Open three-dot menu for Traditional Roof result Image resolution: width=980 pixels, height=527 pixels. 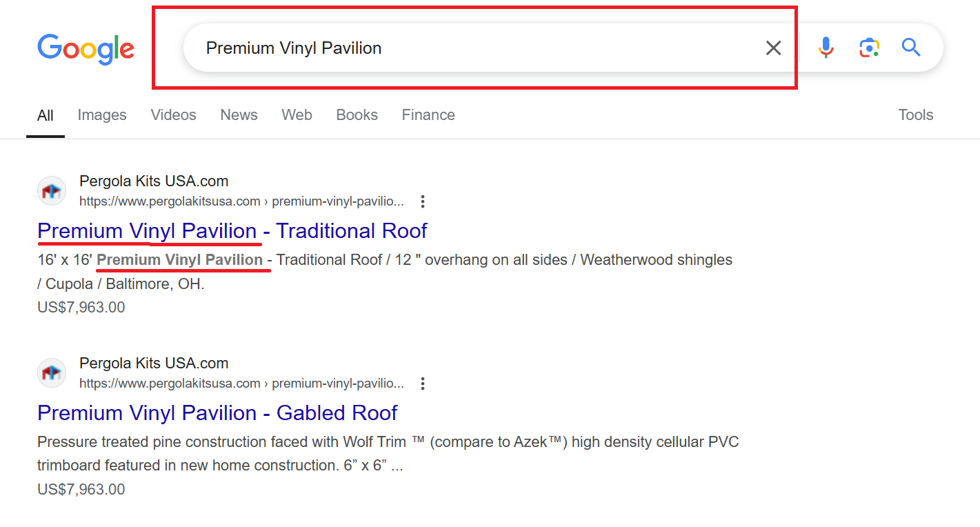[423, 201]
